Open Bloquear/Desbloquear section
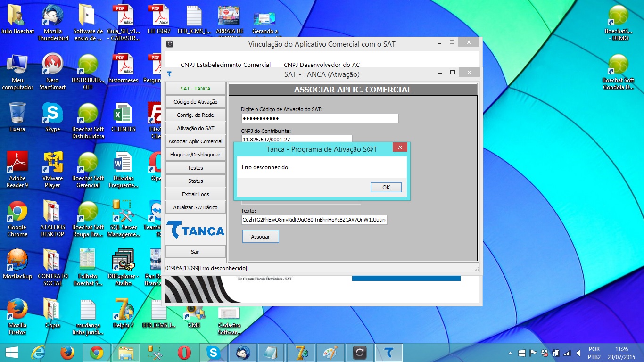This screenshot has width=644, height=362. [x=196, y=155]
